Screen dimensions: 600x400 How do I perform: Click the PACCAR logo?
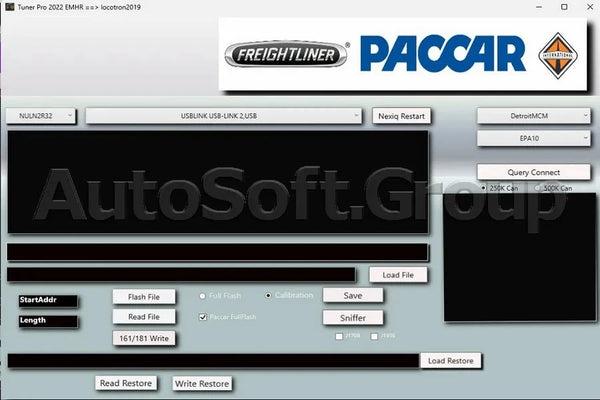[442, 54]
